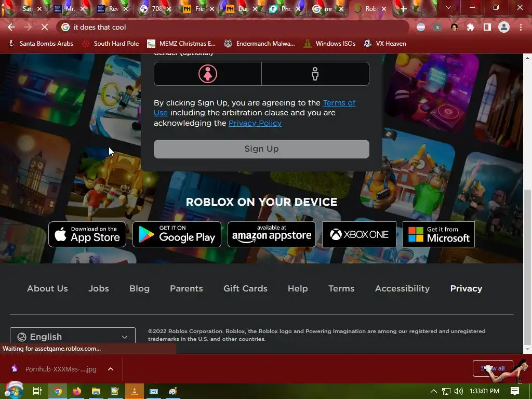Viewport: 532px width, 399px height.
Task: Open the Notepad++ taskbar icon
Action: click(x=115, y=391)
